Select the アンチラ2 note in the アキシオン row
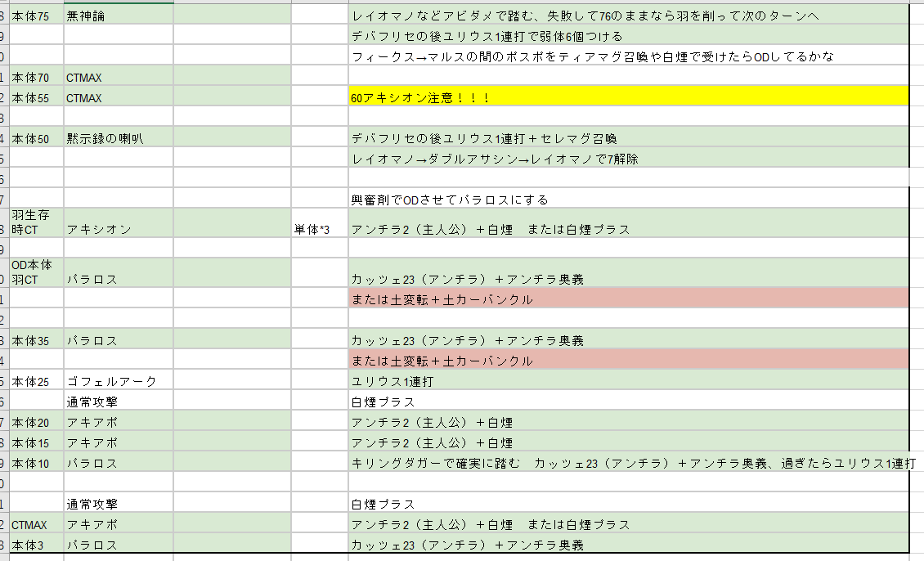 tap(628, 222)
